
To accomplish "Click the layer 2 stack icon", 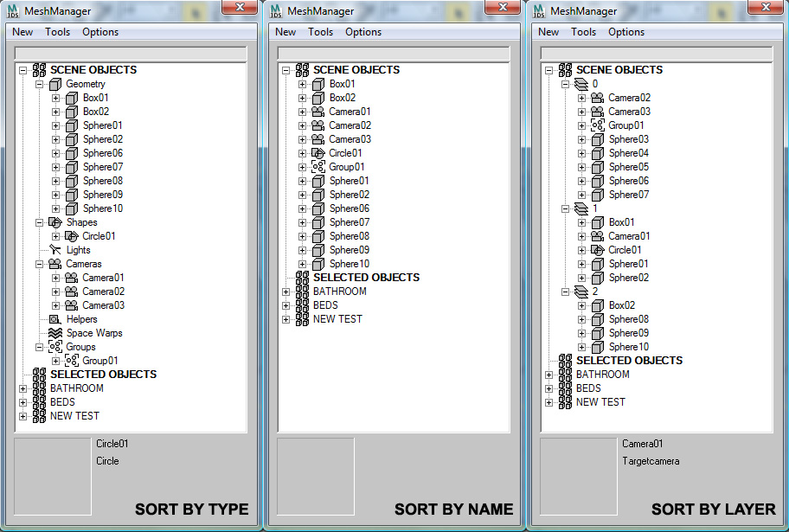I will tap(581, 292).
